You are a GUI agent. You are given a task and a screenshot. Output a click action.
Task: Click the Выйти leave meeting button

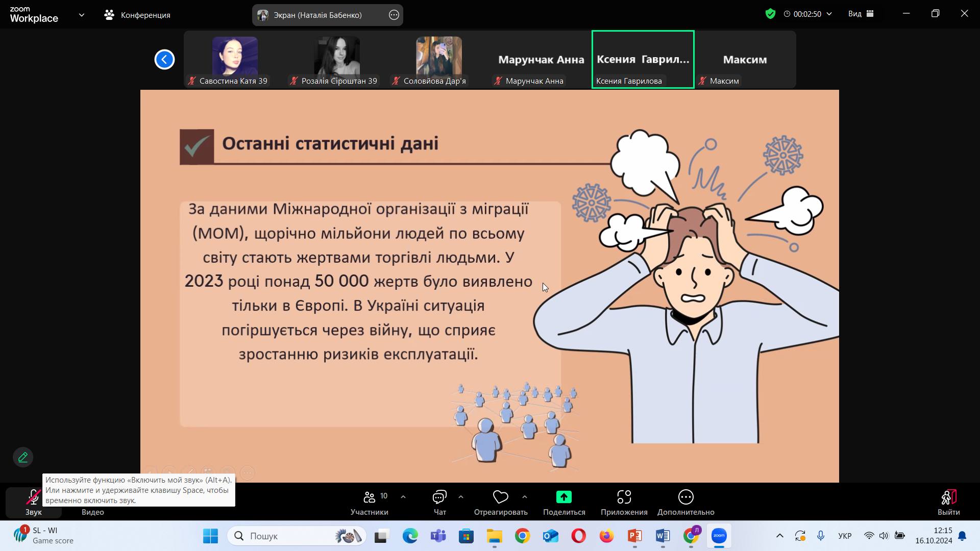(x=948, y=502)
